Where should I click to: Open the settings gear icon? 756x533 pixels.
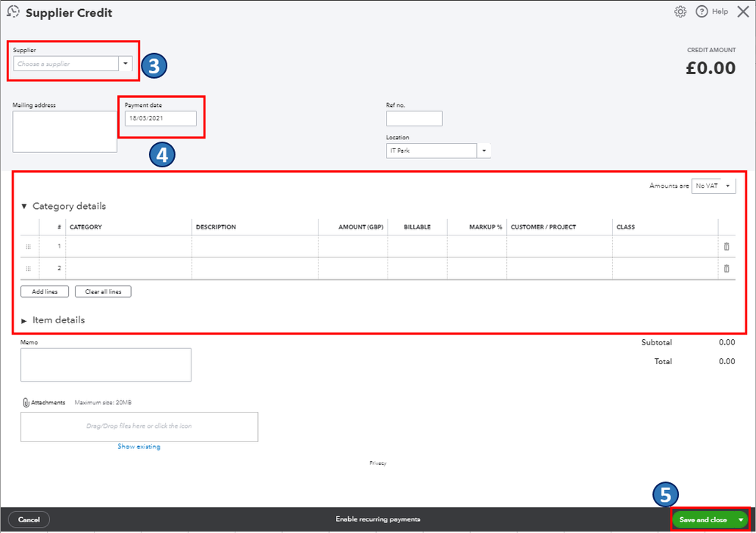[680, 11]
